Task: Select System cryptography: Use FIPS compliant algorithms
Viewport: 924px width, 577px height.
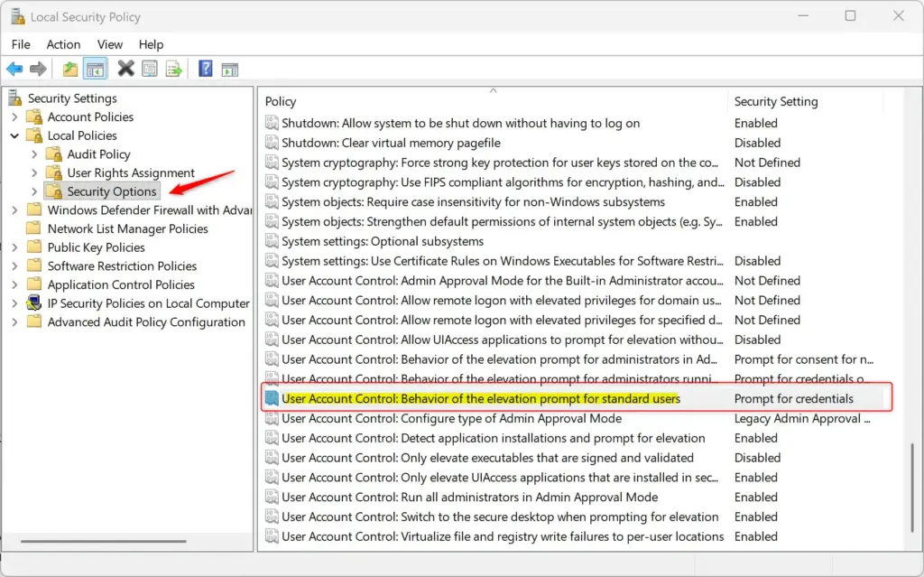Action: click(x=503, y=181)
